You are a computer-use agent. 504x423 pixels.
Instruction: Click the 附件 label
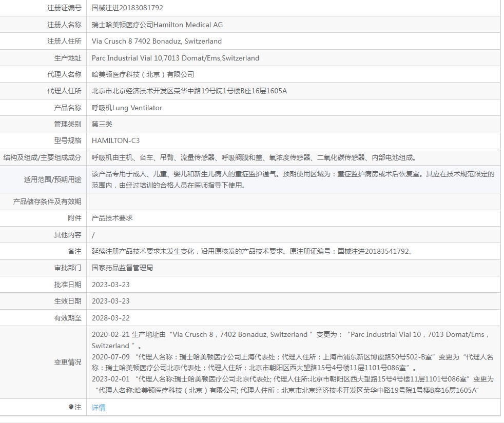point(74,218)
